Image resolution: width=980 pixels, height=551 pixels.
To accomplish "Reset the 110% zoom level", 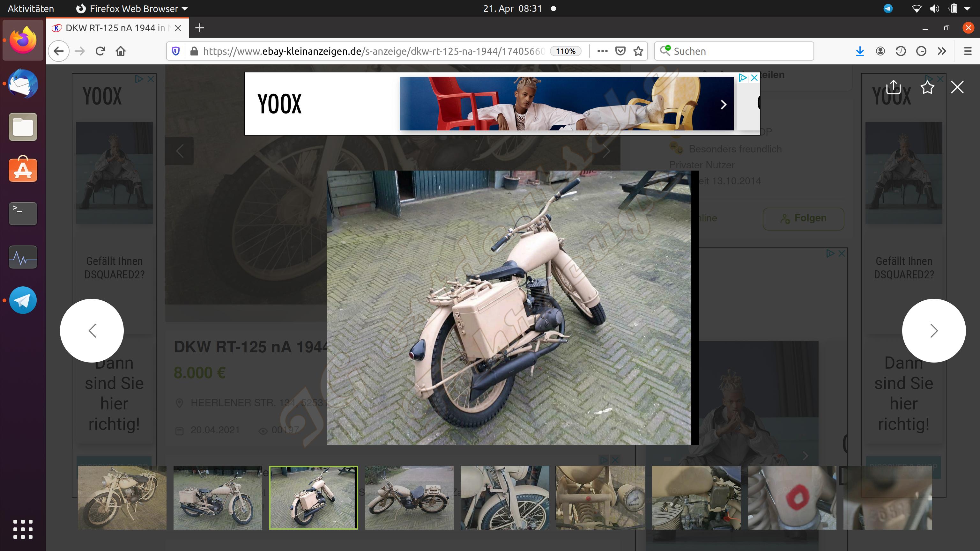I will [566, 51].
